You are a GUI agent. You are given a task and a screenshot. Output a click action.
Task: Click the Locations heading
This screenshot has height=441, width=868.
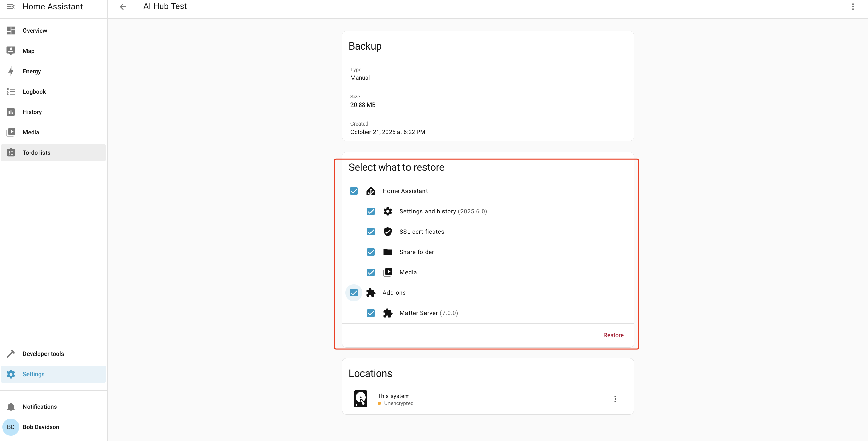pos(370,373)
